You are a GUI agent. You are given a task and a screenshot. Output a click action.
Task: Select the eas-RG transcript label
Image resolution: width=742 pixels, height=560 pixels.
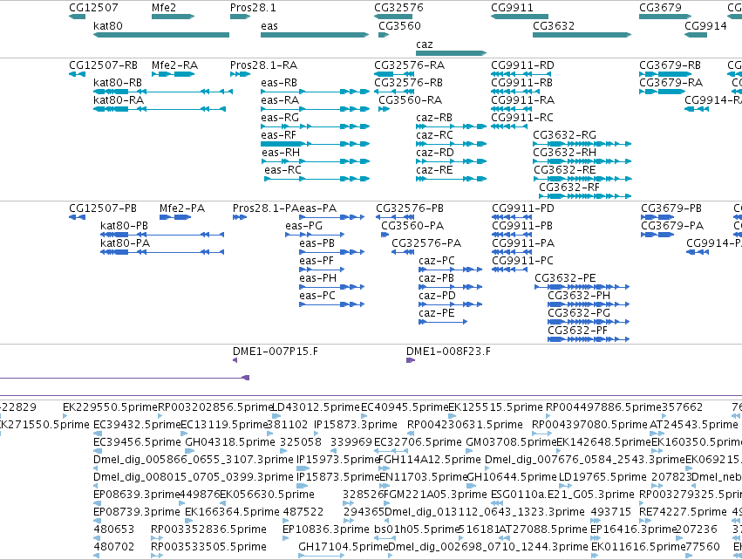click(280, 118)
